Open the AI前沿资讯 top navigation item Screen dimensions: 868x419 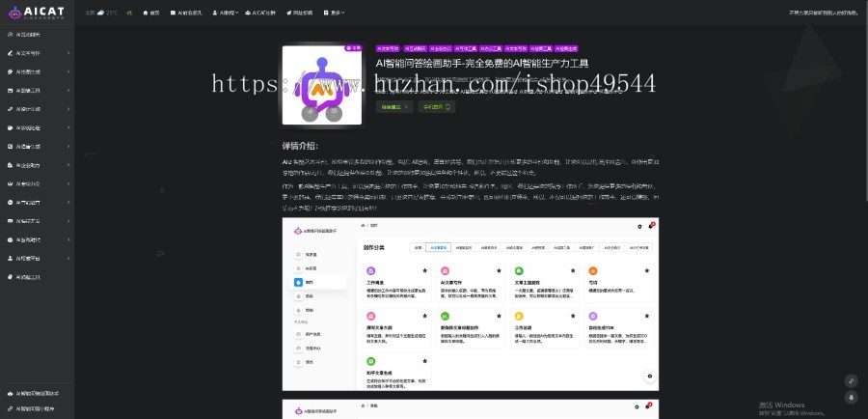(186, 13)
